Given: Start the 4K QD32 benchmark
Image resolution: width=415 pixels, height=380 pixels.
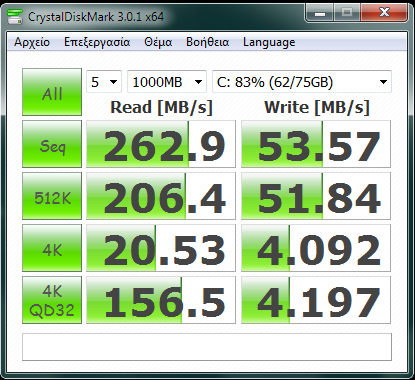Looking at the screenshot, I should coord(52,300).
